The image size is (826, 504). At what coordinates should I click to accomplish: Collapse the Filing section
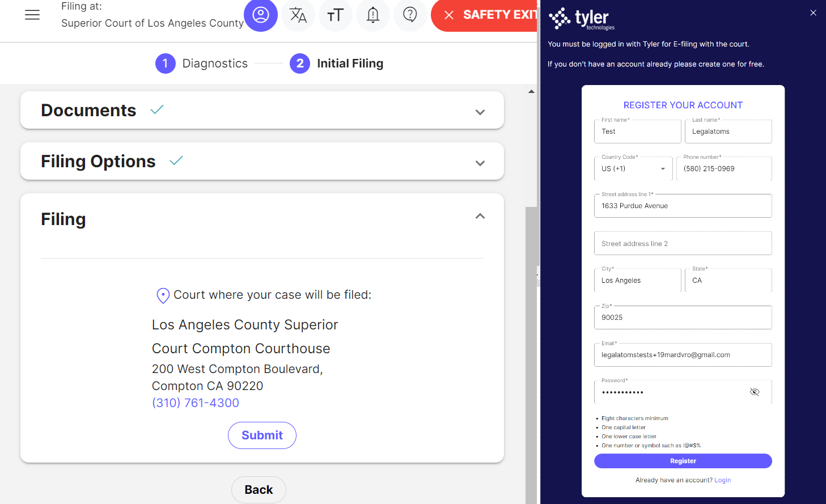480,216
